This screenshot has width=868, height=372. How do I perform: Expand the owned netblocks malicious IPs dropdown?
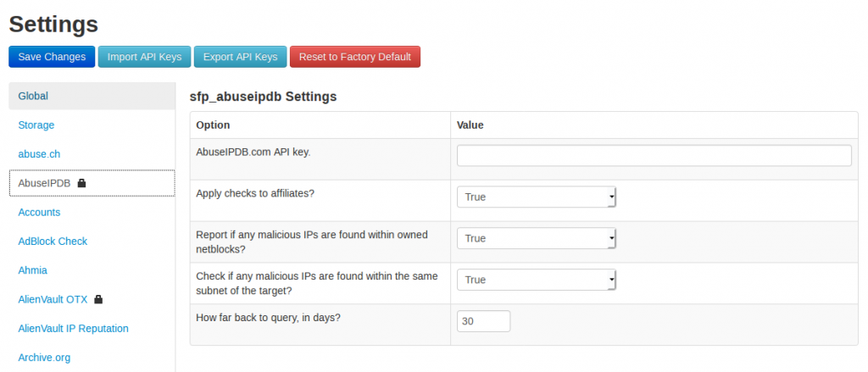pyautogui.click(x=536, y=238)
